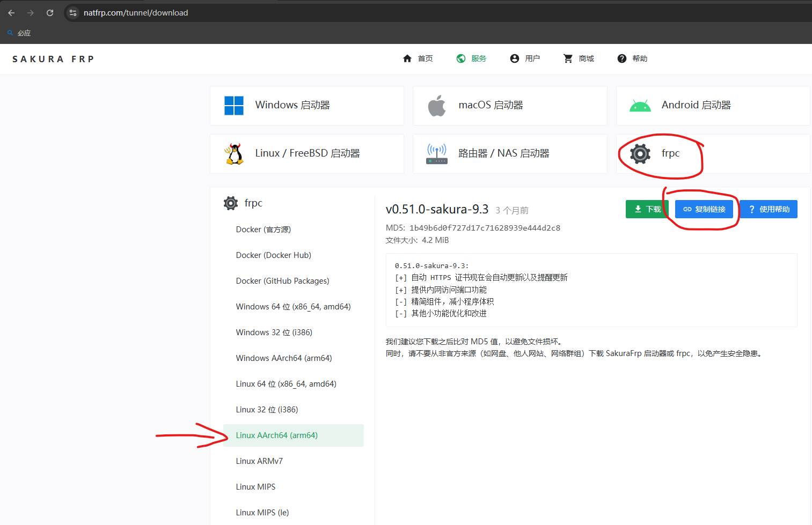The width and height of the screenshot is (812, 525).
Task: Click the shopping cart icon beside 商城
Action: pyautogui.click(x=568, y=58)
